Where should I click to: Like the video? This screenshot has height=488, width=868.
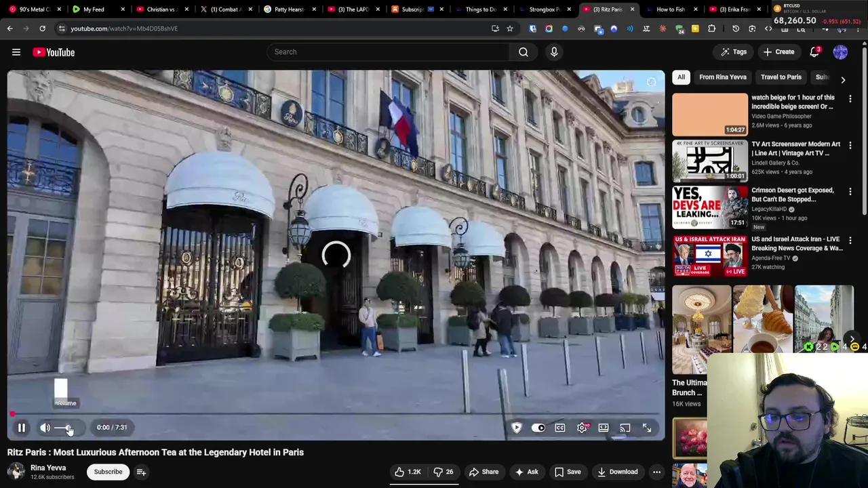[408, 472]
